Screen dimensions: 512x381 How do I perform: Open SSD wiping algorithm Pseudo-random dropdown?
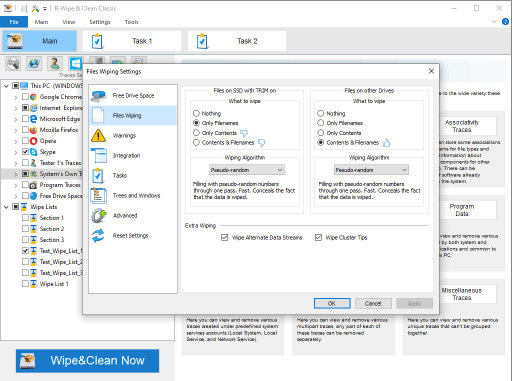coord(247,170)
